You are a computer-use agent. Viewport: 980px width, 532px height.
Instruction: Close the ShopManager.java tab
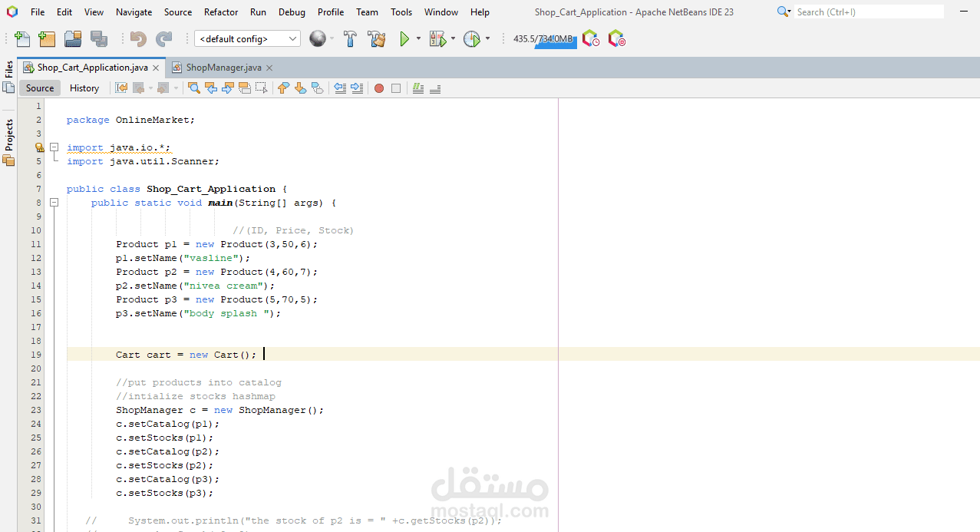269,68
